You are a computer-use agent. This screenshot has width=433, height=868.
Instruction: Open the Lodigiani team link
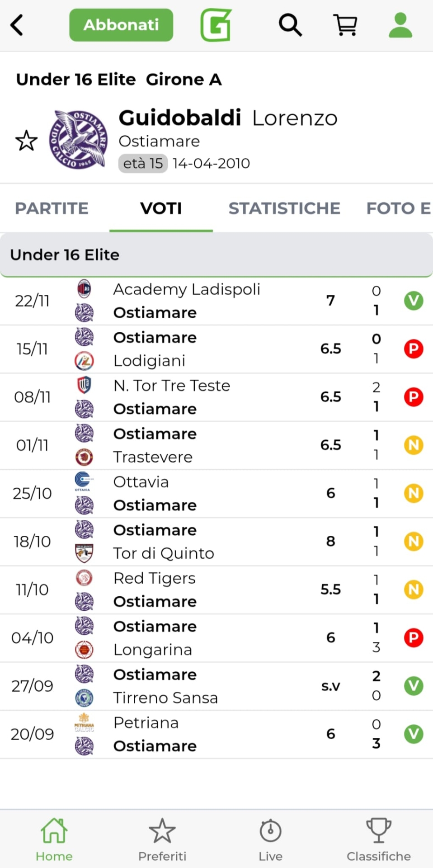(x=149, y=361)
